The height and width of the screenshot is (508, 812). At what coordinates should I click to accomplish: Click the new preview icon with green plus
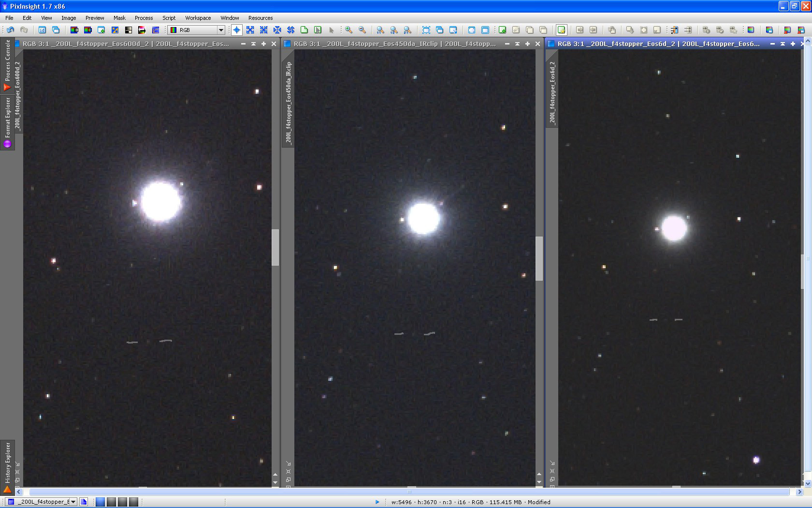[503, 30]
